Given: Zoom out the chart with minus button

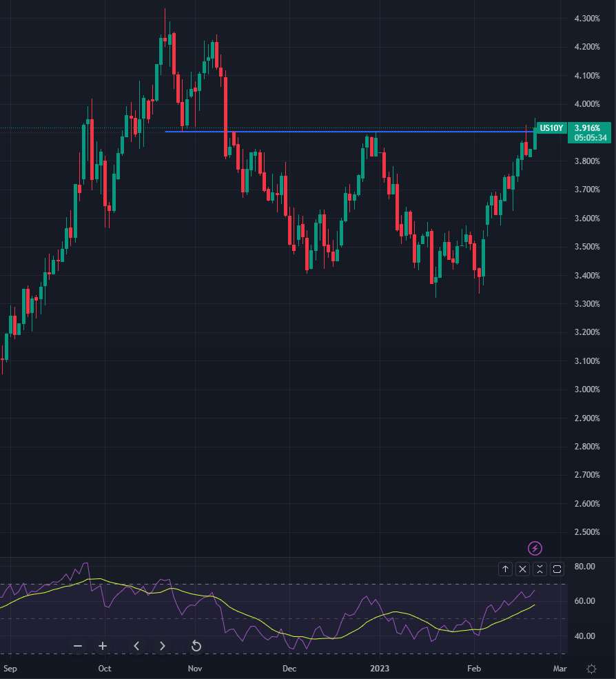Looking at the screenshot, I should tap(78, 646).
